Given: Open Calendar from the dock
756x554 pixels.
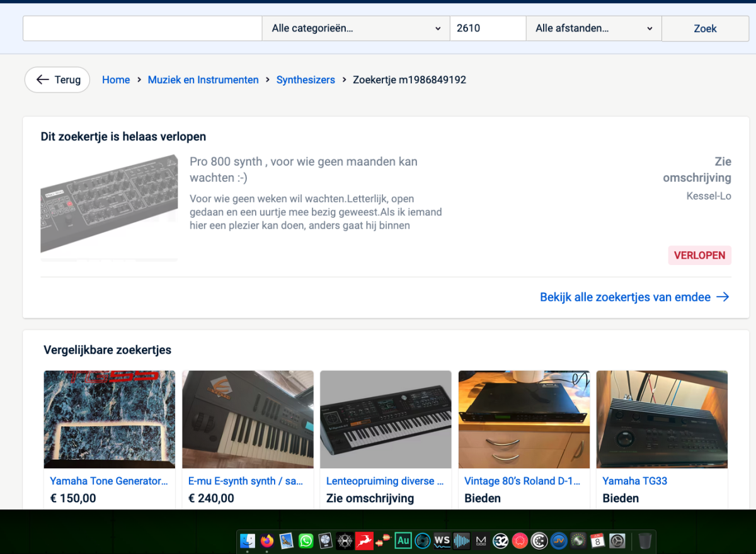Looking at the screenshot, I should point(598,541).
